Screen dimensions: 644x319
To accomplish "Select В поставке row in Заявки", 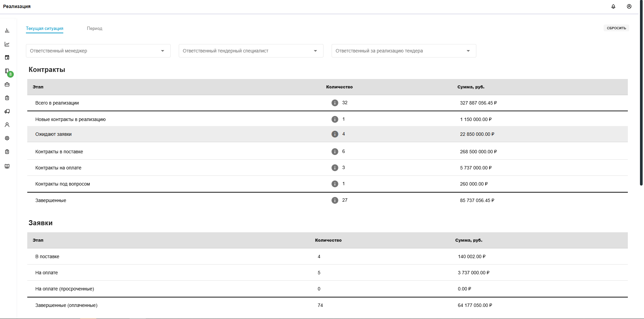I will 327,256.
